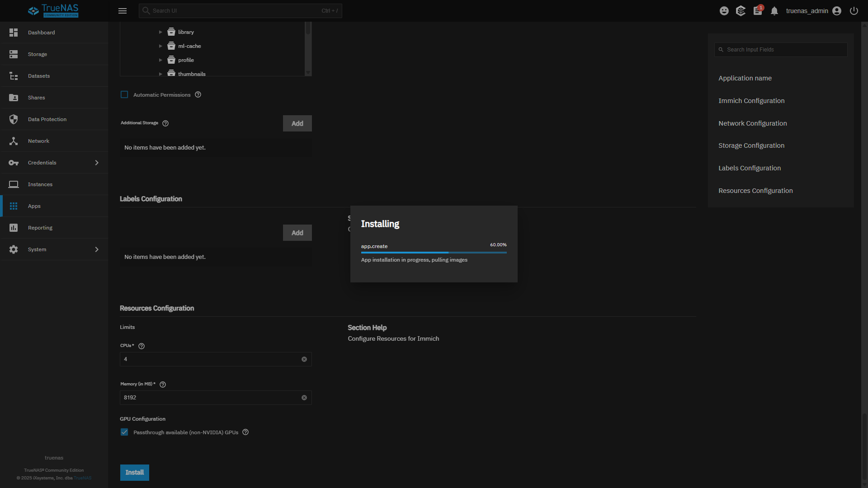Open the Reporting sidebar page
This screenshot has height=488, width=868.
pos(40,228)
